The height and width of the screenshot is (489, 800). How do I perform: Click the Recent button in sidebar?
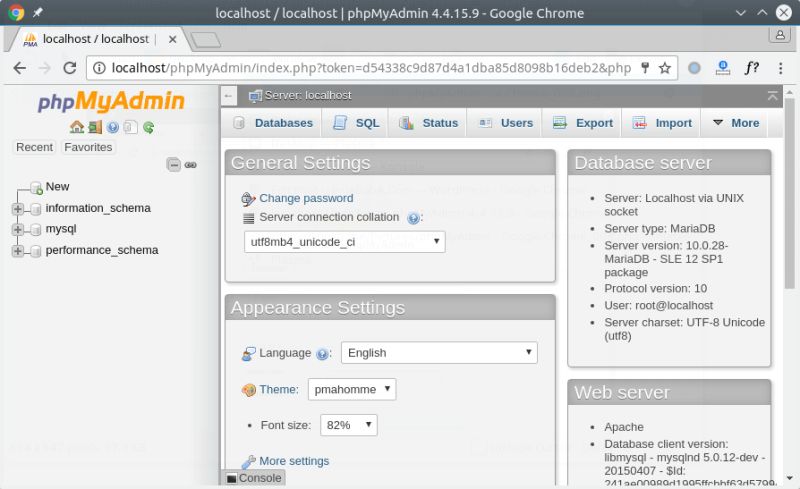pos(34,147)
